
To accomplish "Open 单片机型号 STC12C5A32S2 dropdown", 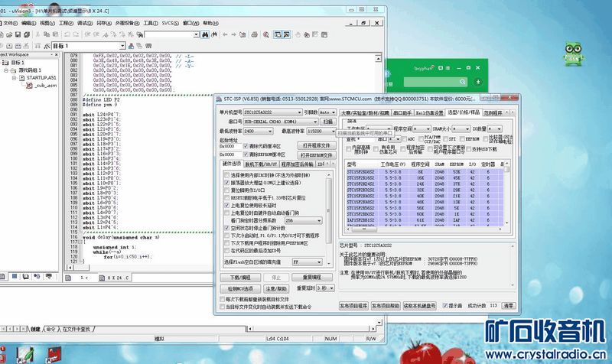I will click(x=273, y=112).
